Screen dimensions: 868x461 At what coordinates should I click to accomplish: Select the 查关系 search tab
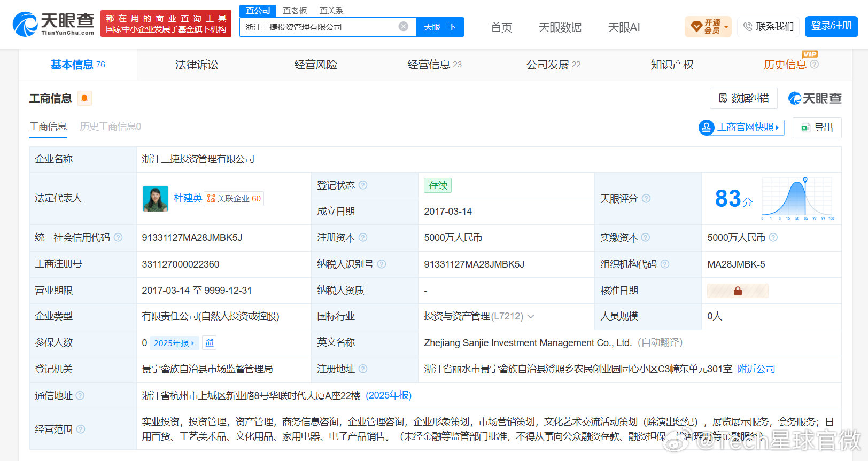331,10
